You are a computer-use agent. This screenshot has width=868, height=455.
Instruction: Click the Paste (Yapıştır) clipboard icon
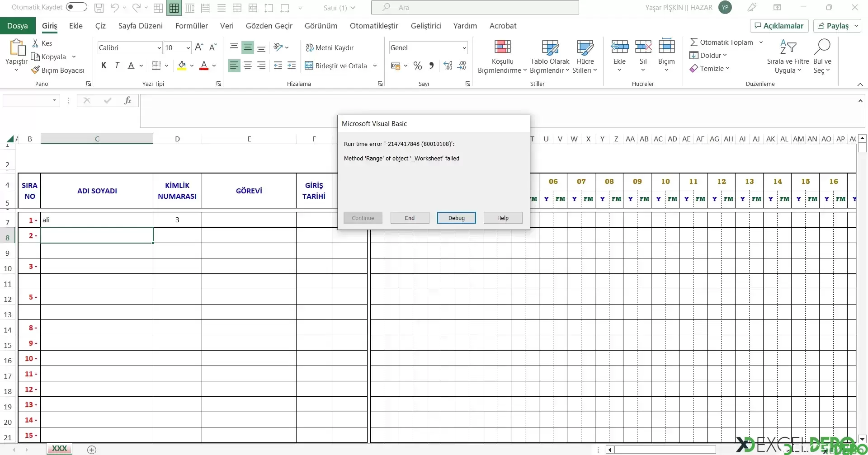coord(17,47)
